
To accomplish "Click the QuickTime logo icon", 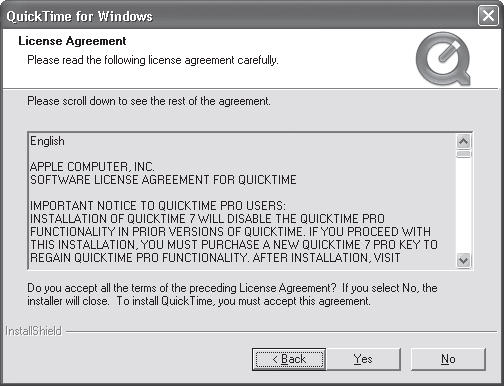I will coord(443,59).
